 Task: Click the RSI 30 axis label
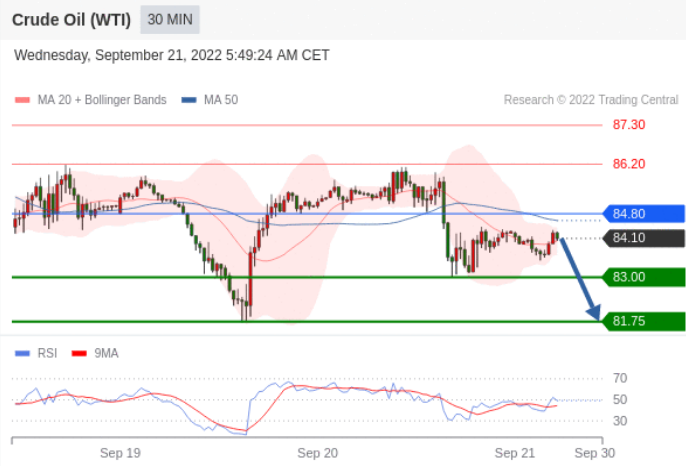click(620, 421)
